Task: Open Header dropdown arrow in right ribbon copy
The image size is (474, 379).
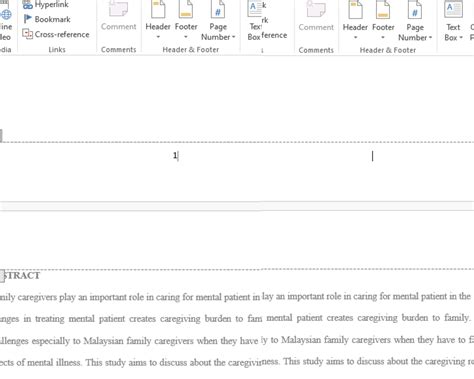Action: [355, 38]
